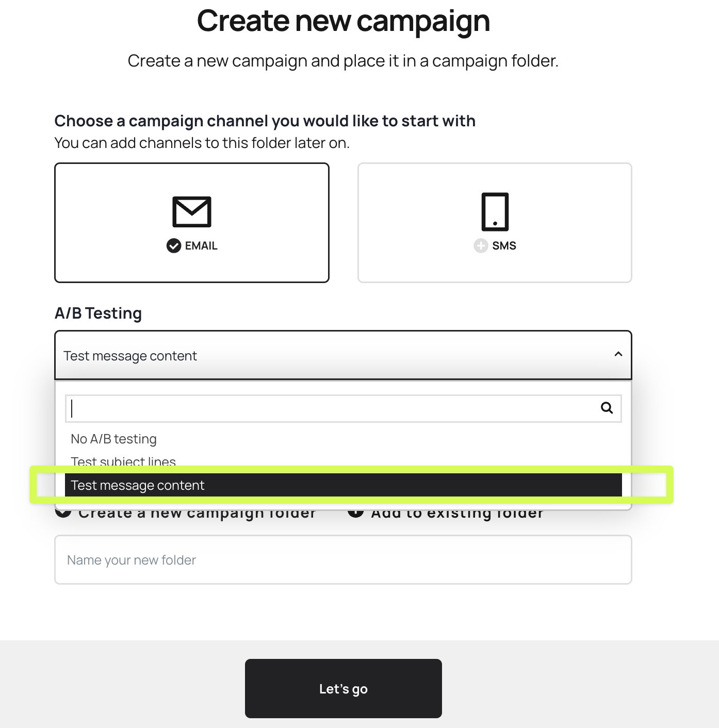
Task: Click the SMS label text
Action: click(x=504, y=246)
